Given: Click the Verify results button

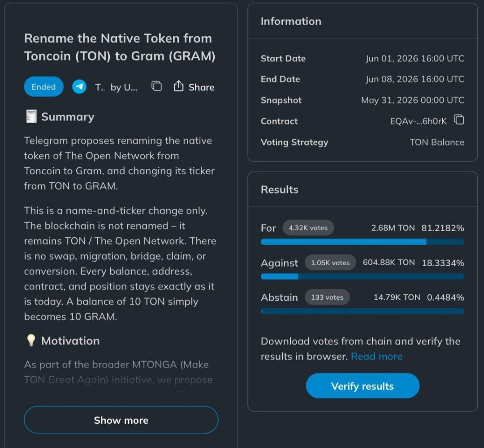Looking at the screenshot, I should pyautogui.click(x=363, y=386).
